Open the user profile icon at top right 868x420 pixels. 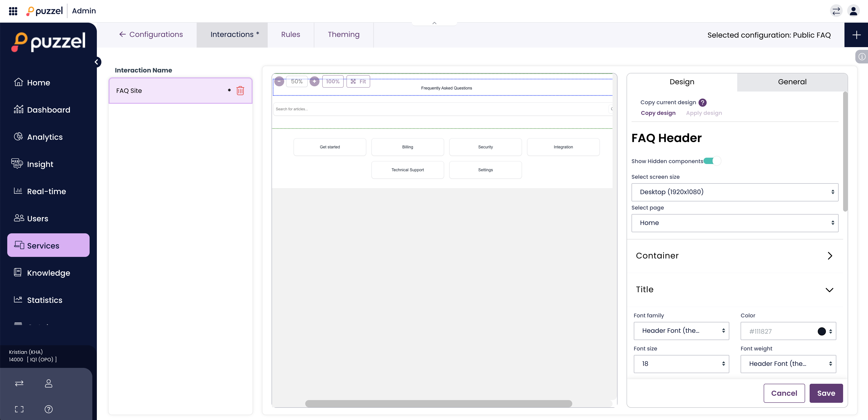(x=853, y=11)
